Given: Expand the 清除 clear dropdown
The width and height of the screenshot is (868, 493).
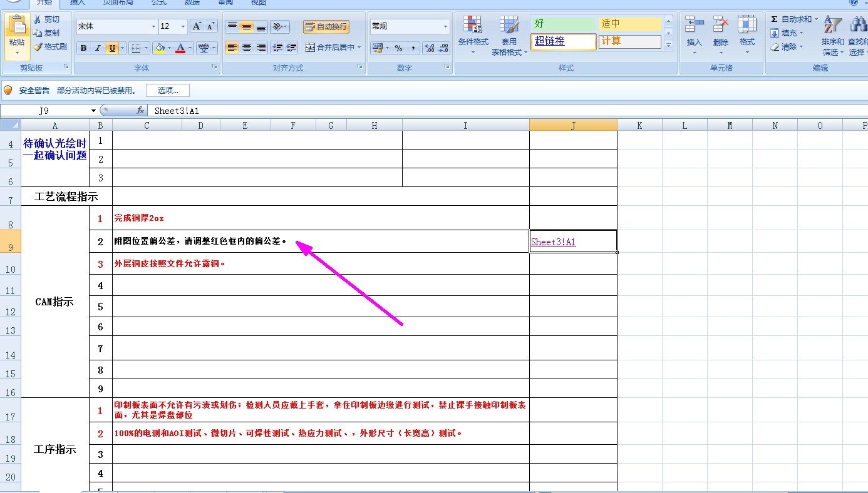Looking at the screenshot, I should pos(801,47).
